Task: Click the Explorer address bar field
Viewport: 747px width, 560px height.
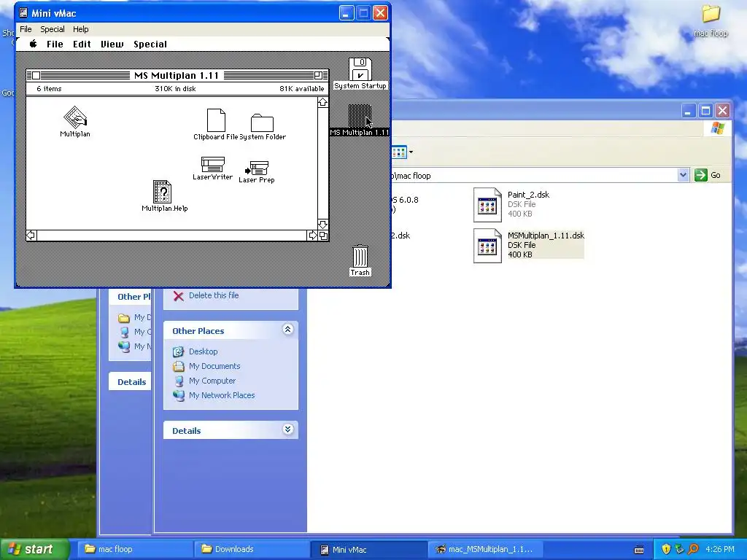Action: point(533,175)
